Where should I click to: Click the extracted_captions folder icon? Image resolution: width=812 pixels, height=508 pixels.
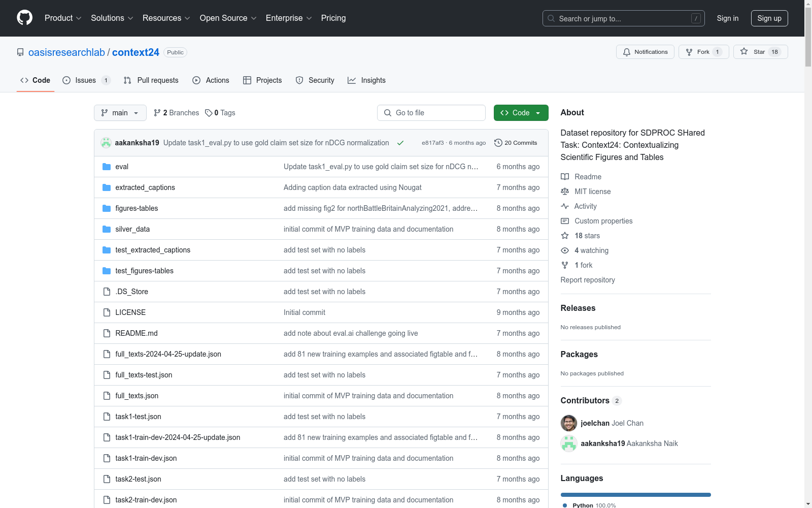point(107,187)
